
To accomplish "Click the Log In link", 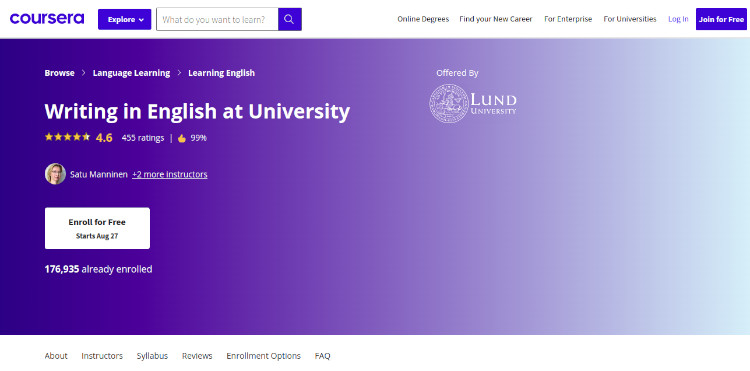I will [x=678, y=19].
